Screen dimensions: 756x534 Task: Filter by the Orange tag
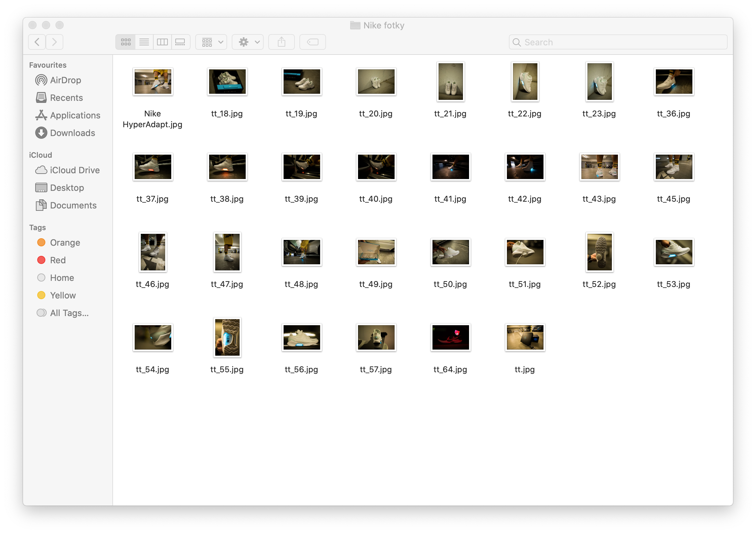65,243
